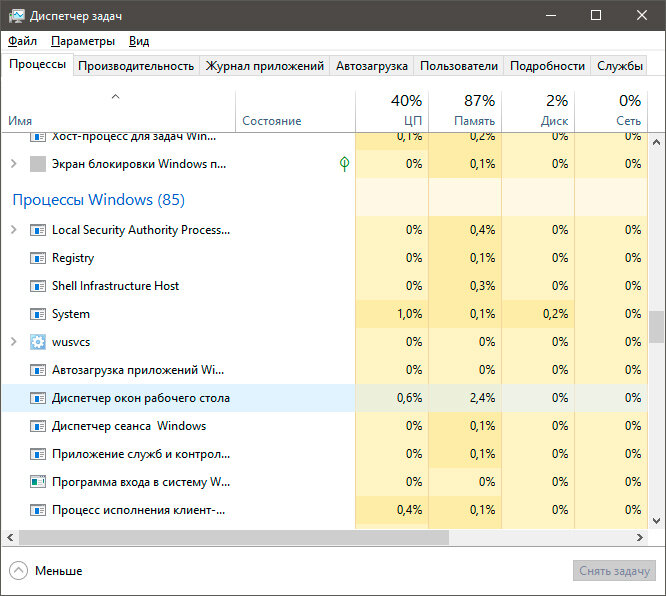
Task: Sort by the Состояние column header
Action: [x=295, y=111]
